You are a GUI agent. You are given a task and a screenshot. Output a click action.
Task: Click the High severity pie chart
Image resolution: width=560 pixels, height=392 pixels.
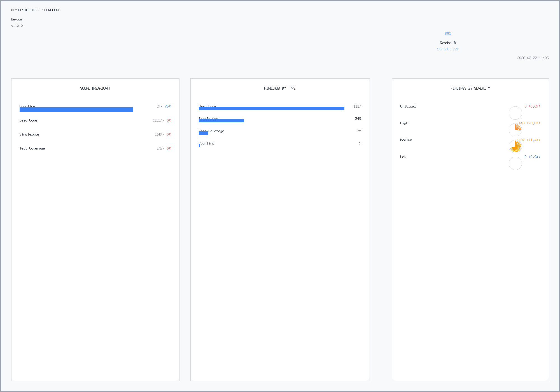point(515,130)
